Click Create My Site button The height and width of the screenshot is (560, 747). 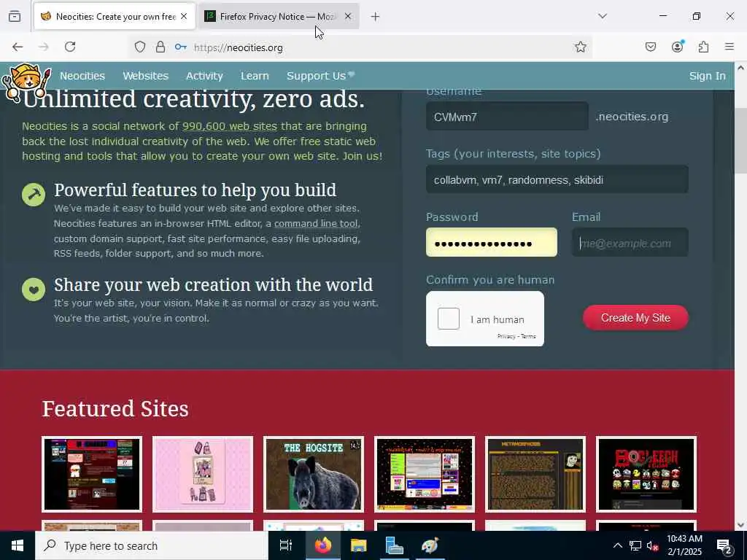[x=635, y=318]
